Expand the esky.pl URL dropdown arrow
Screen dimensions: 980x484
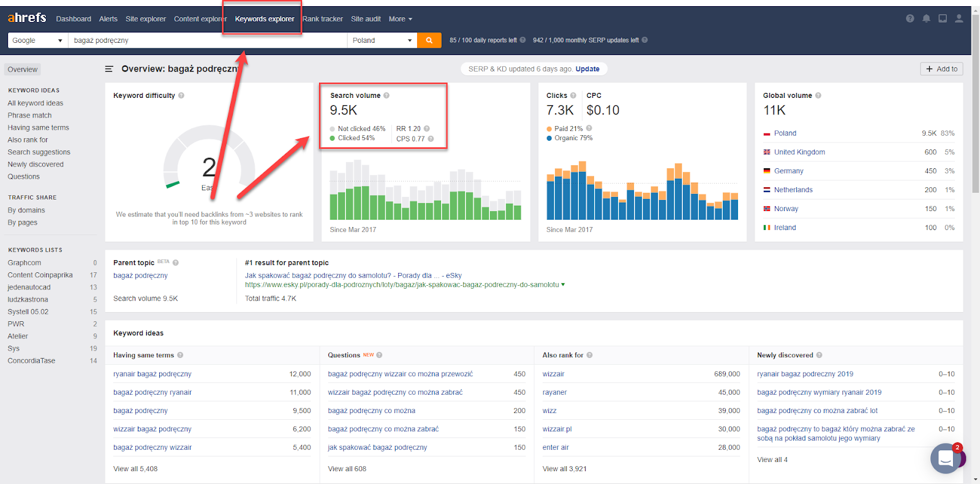click(563, 285)
